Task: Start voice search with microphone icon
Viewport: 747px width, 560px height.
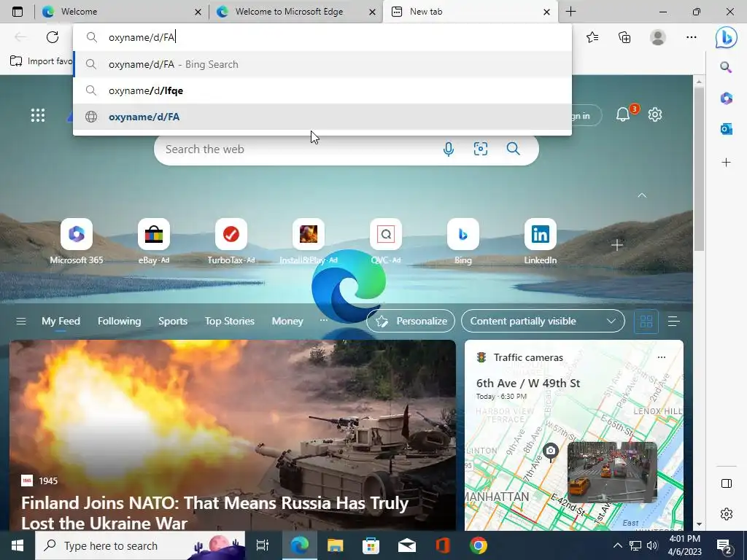Action: pyautogui.click(x=449, y=149)
